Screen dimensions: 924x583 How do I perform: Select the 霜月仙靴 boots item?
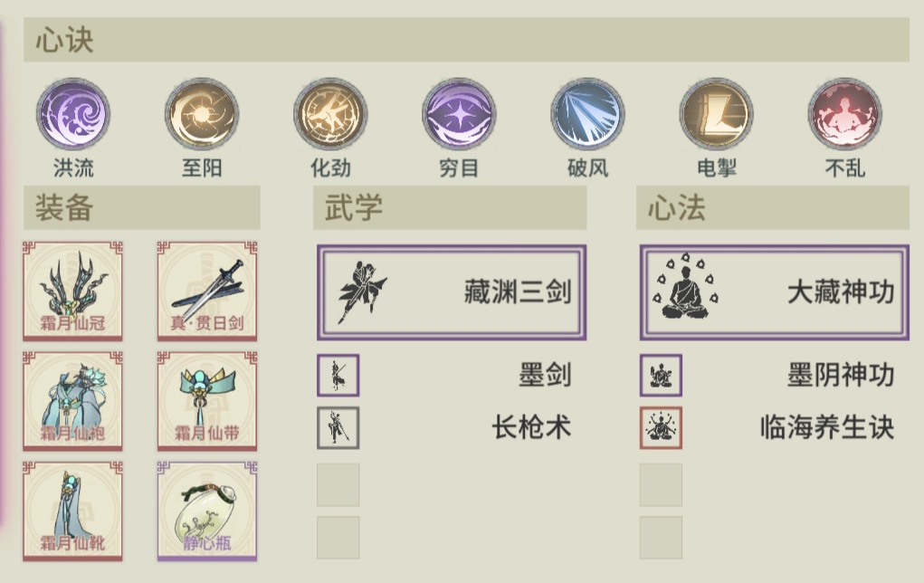coord(72,511)
